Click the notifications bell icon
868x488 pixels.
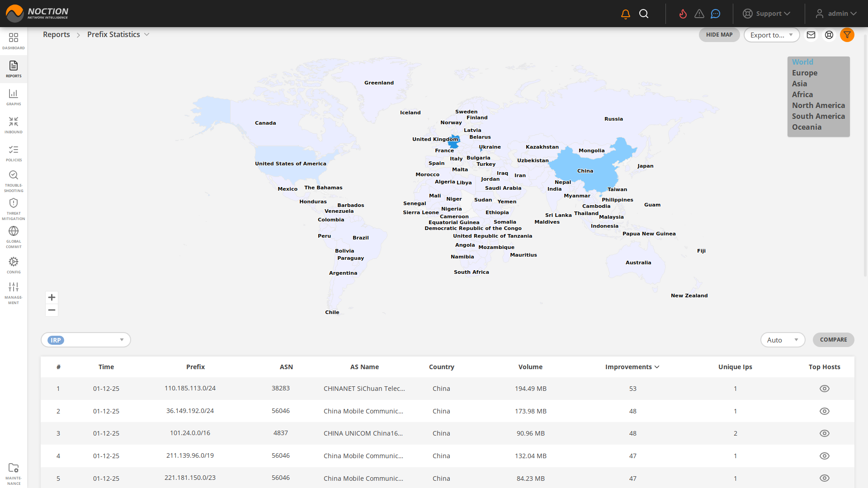(625, 14)
